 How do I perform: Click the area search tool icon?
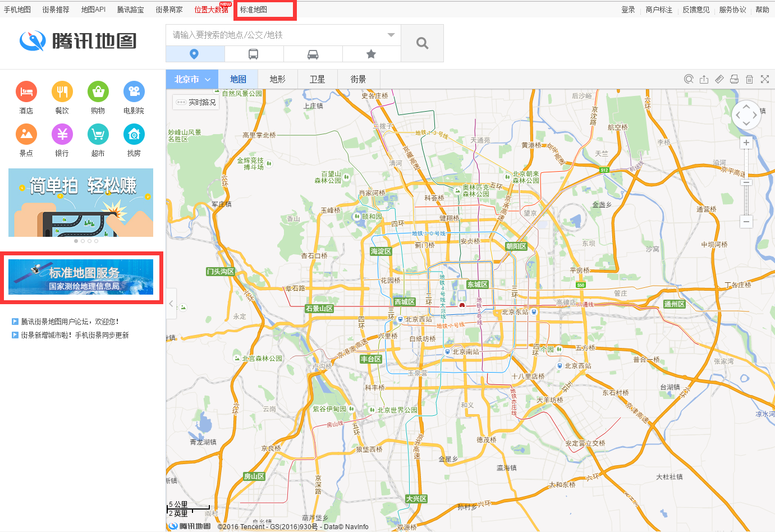[689, 79]
